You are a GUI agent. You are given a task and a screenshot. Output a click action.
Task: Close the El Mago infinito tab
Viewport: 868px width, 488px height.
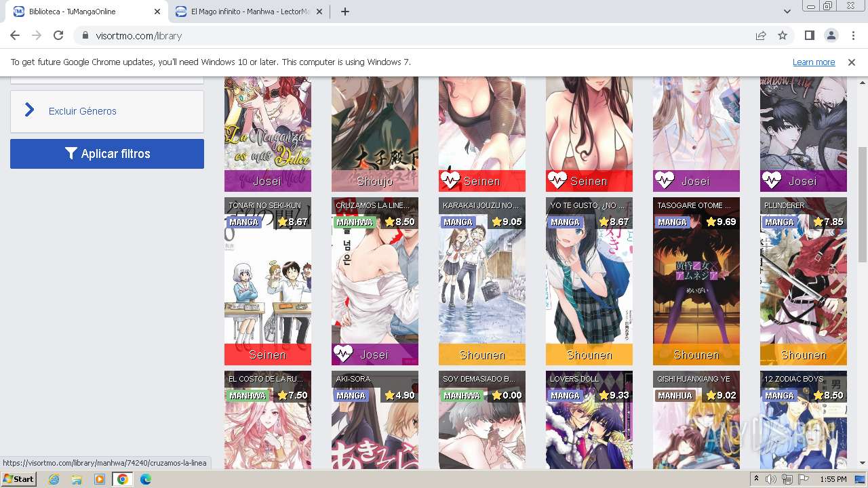click(319, 12)
